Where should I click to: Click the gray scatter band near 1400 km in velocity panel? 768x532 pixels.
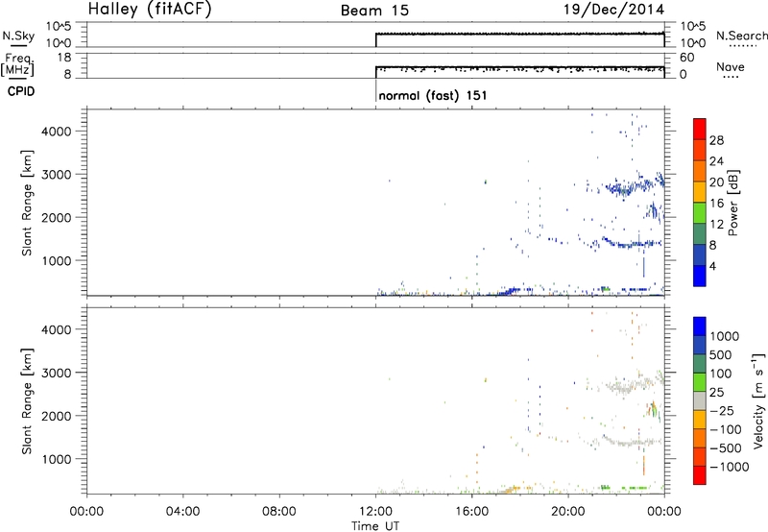tap(631, 443)
